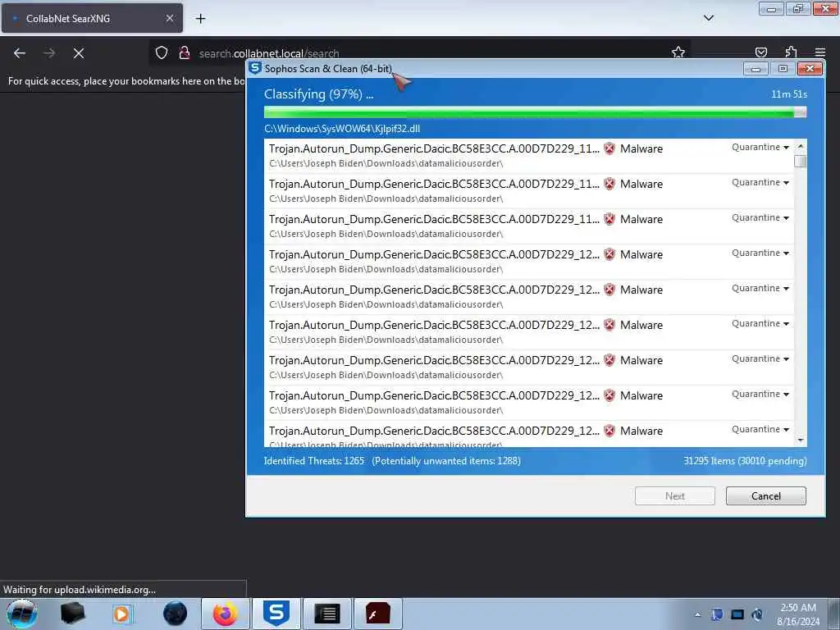Image resolution: width=840 pixels, height=630 pixels.
Task: Switch to Firefox from the taskbar
Action: click(226, 614)
